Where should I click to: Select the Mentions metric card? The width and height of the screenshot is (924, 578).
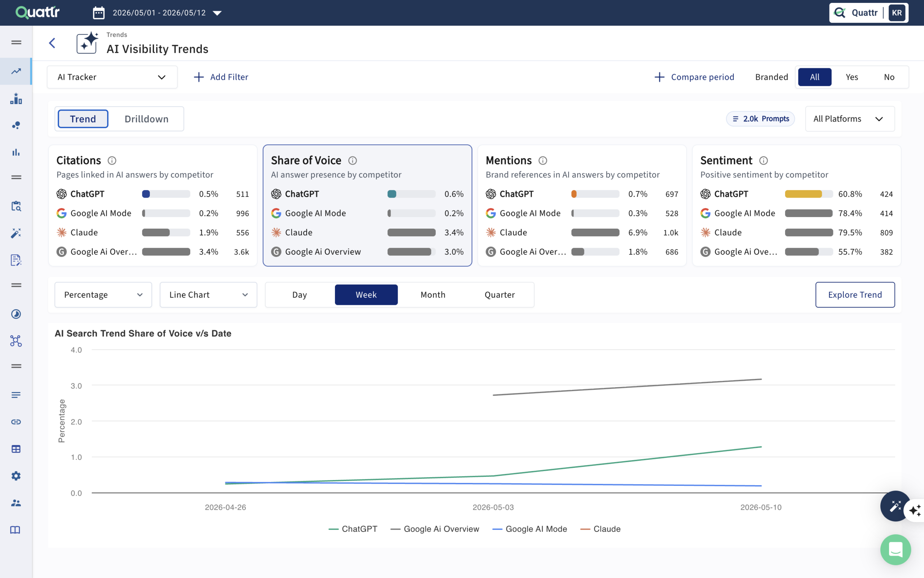582,206
